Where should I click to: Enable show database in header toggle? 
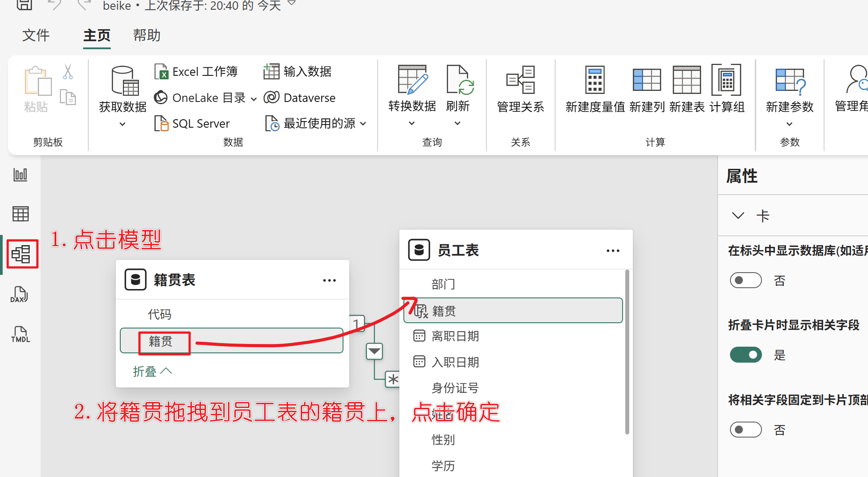click(746, 281)
